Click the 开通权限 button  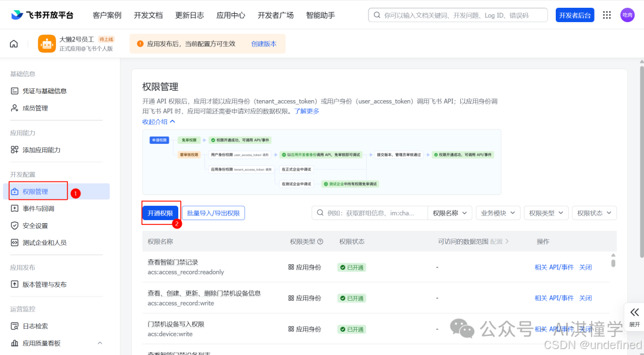pyautogui.click(x=160, y=212)
